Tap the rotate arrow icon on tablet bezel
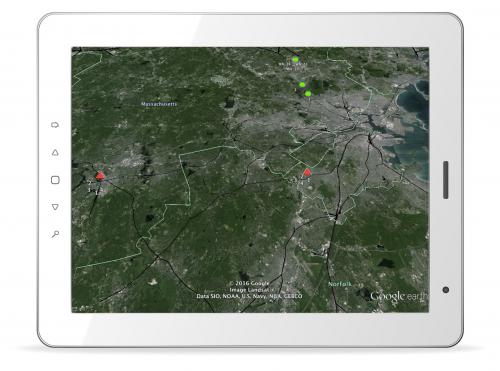The width and height of the screenshot is (500, 371). 55,125
